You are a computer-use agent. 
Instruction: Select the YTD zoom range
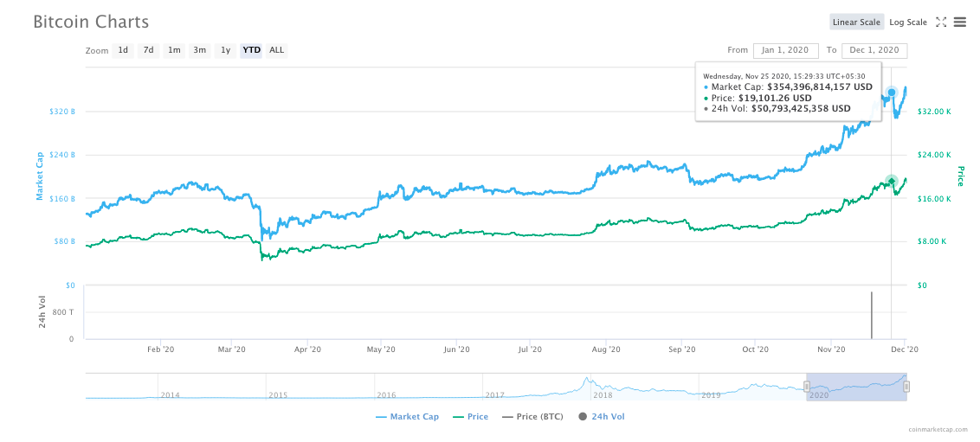(x=251, y=50)
